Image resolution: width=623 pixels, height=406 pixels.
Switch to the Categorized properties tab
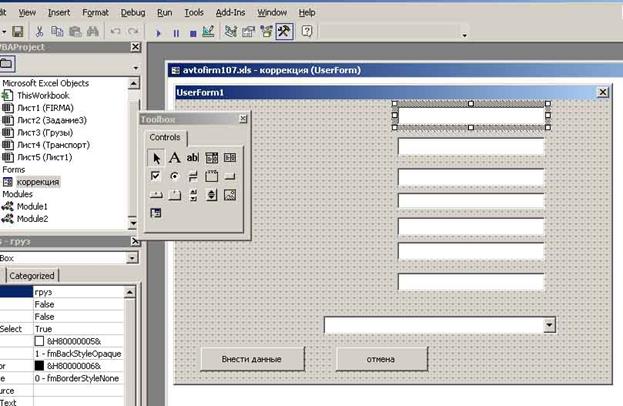click(x=32, y=276)
